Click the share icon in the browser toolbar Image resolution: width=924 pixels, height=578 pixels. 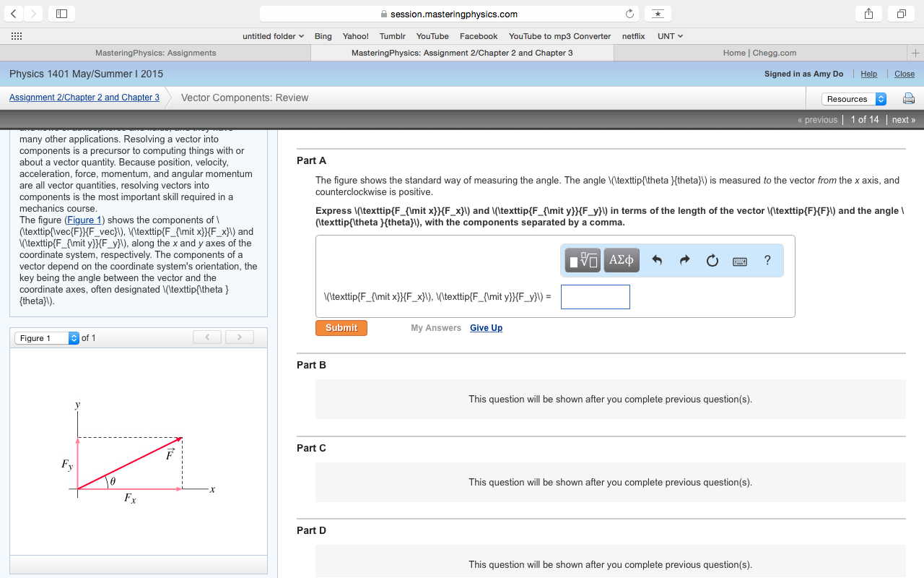tap(868, 13)
